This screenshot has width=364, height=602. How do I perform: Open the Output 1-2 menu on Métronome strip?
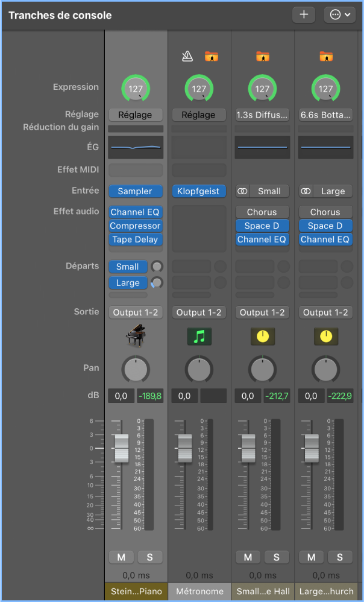(x=199, y=312)
